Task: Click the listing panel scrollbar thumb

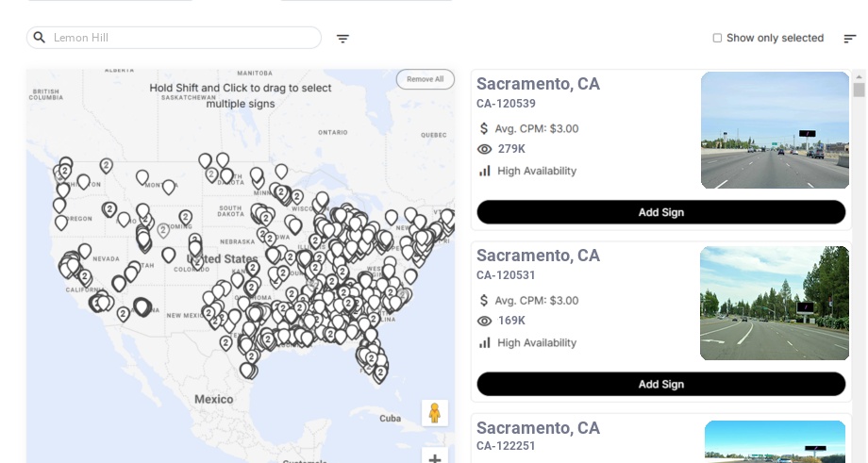Action: [x=859, y=91]
